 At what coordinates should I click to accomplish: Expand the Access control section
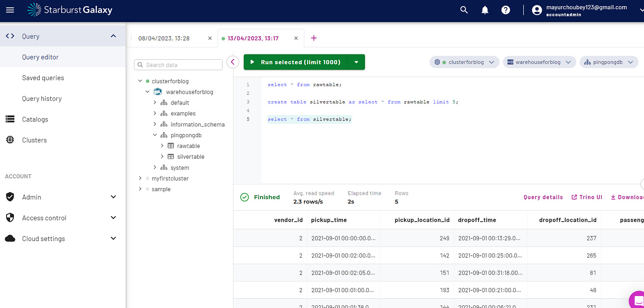[113, 218]
